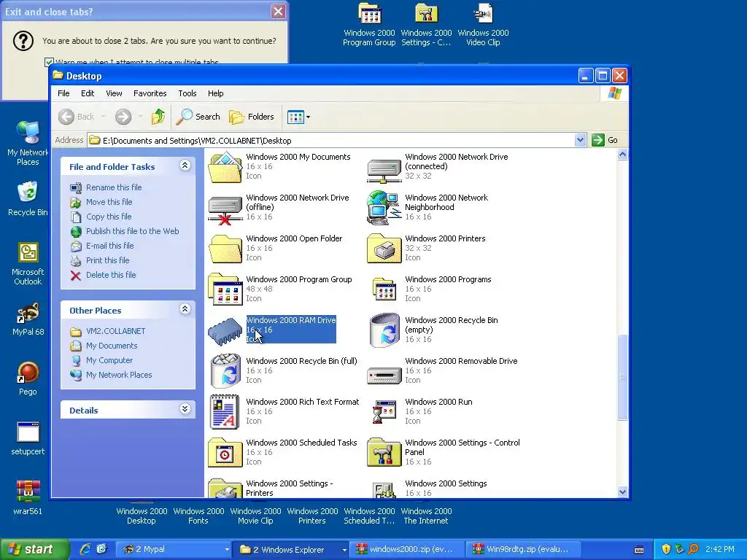This screenshot has height=560, width=747.
Task: Click E-mail this file link
Action: [x=109, y=246]
